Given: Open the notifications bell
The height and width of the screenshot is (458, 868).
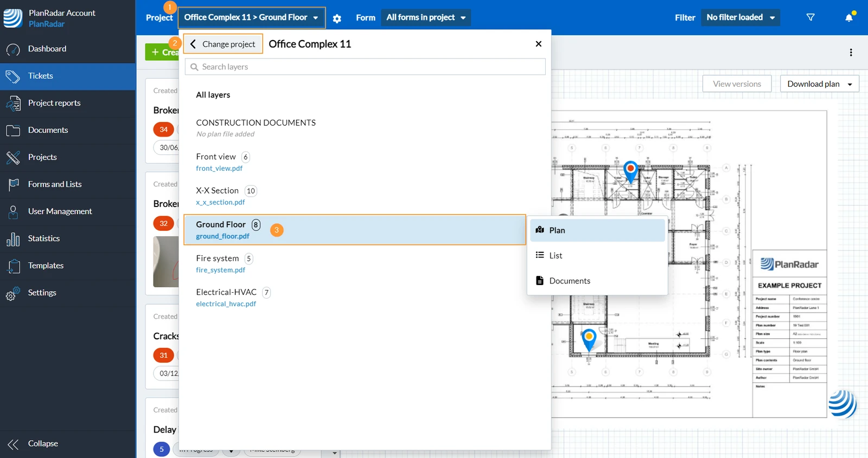Looking at the screenshot, I should 849,18.
